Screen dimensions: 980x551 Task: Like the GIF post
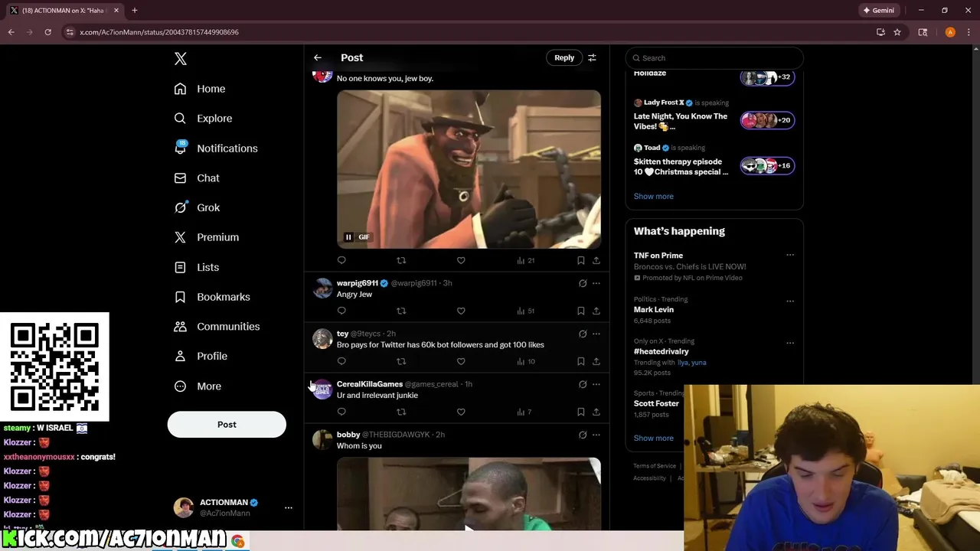(x=461, y=260)
